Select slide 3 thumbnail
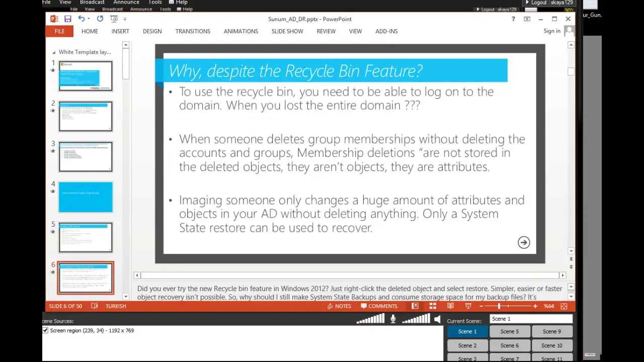 (86, 156)
